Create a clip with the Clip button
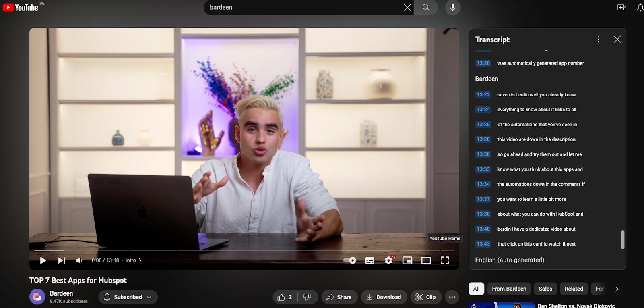 pyautogui.click(x=426, y=297)
